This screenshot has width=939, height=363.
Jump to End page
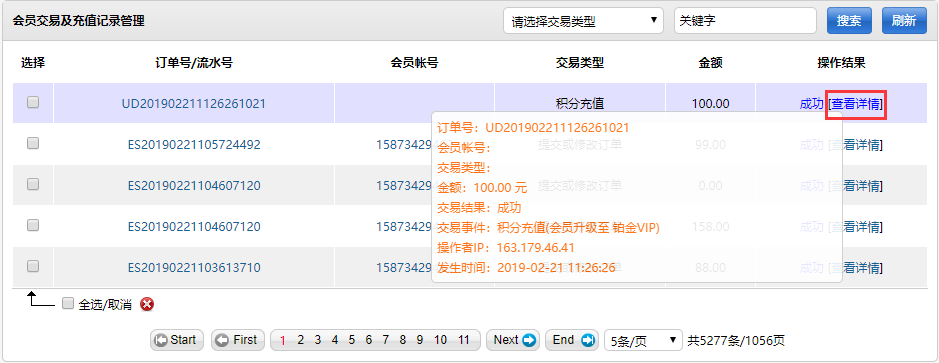(x=571, y=340)
